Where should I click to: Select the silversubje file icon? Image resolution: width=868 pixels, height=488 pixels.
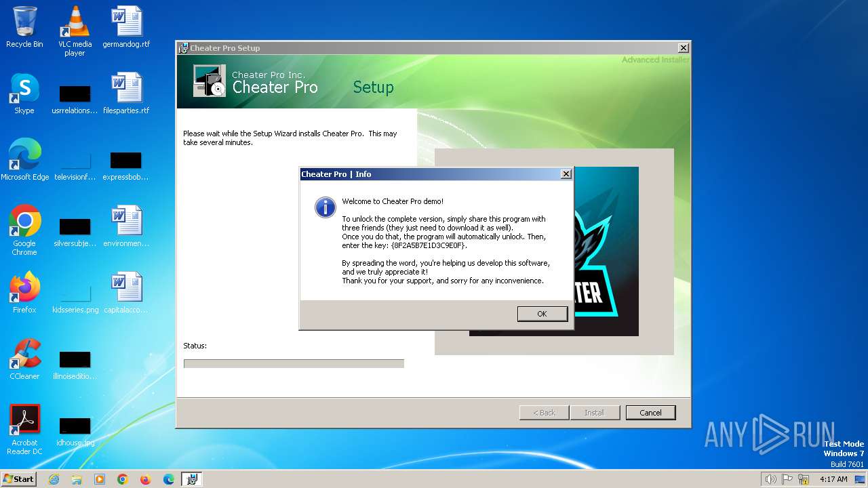(75, 232)
